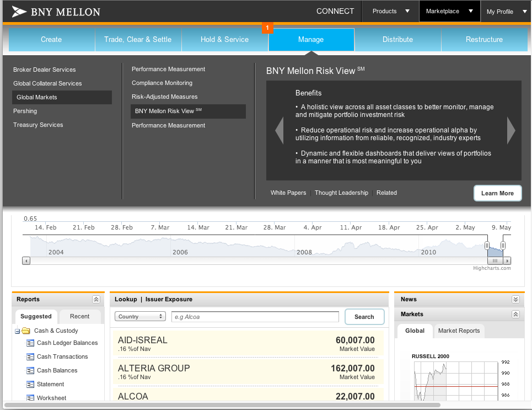Click the right range handle on chart navigator

pyautogui.click(x=503, y=245)
